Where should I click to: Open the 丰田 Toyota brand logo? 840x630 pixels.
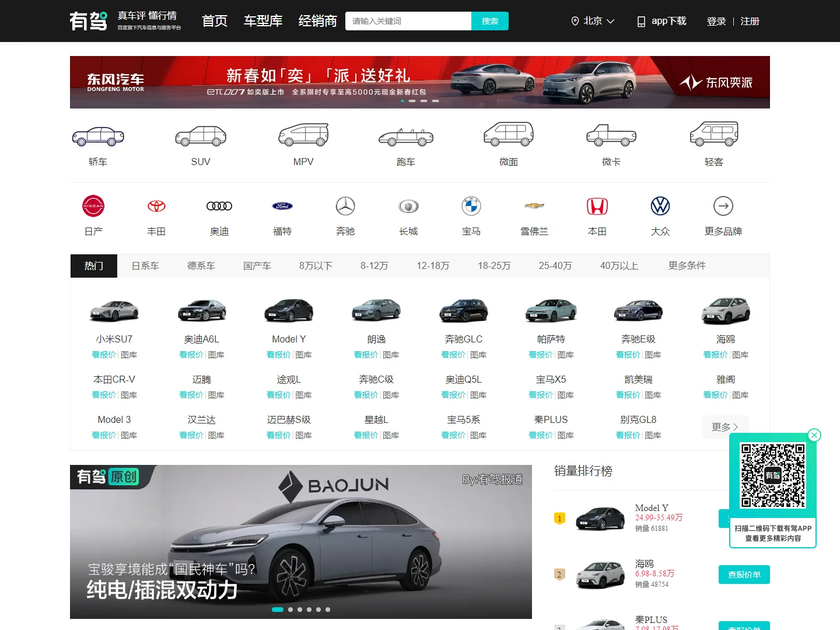[156, 206]
